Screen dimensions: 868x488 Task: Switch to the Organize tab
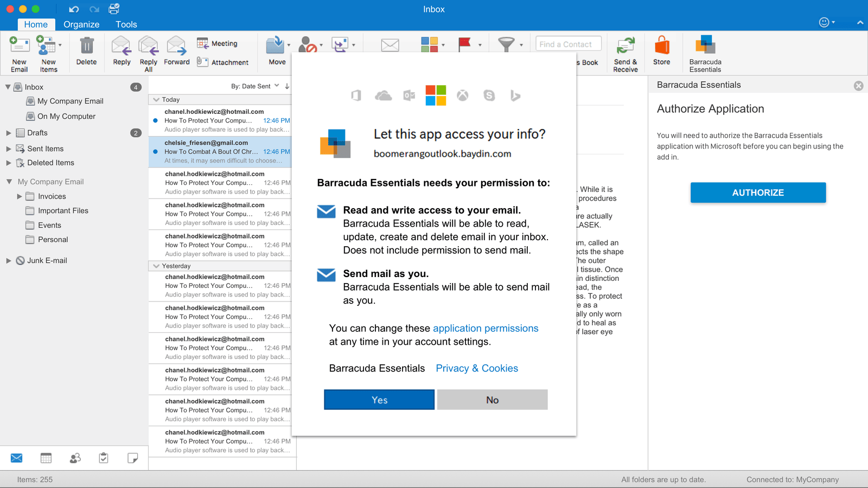coord(81,24)
